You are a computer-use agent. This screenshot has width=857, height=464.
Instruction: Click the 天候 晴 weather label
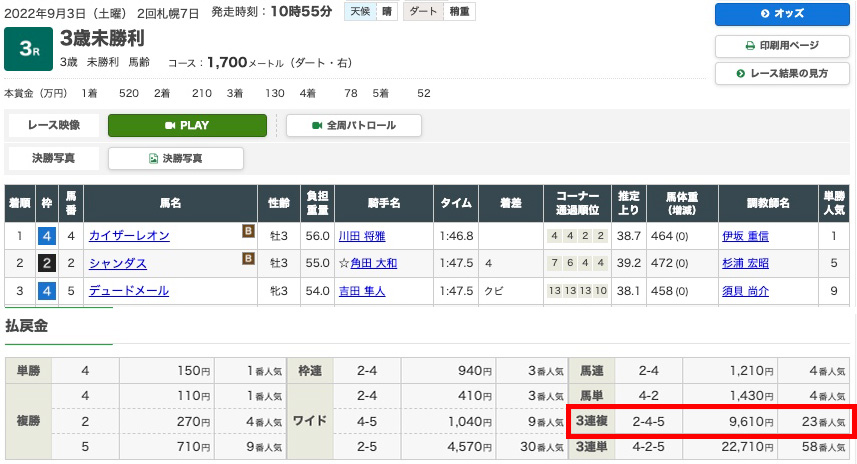(x=371, y=11)
